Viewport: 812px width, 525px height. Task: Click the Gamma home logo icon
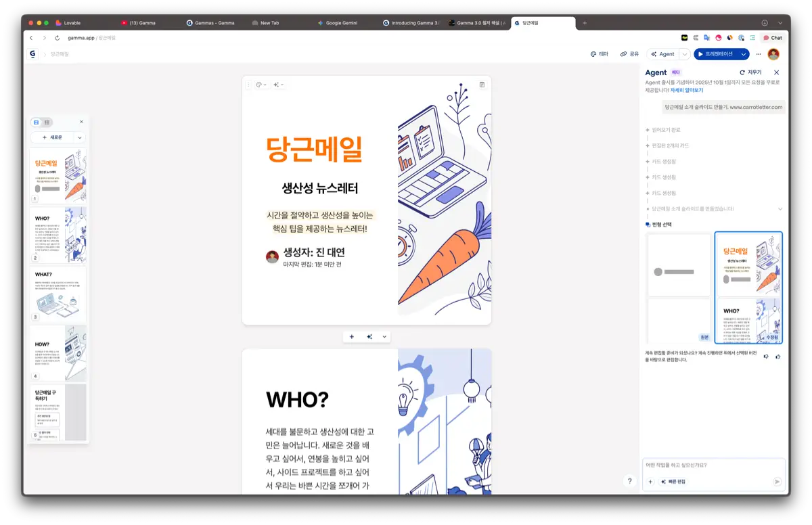[32, 53]
